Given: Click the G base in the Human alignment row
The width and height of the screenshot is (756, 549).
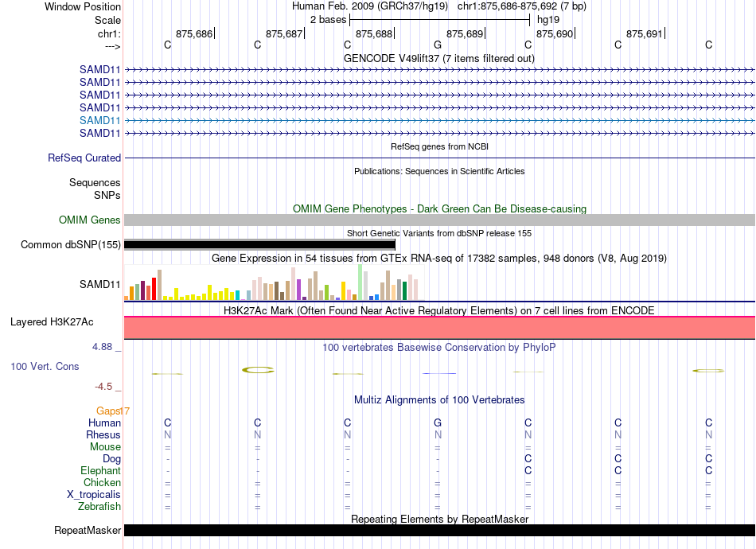Looking at the screenshot, I should coord(438,422).
